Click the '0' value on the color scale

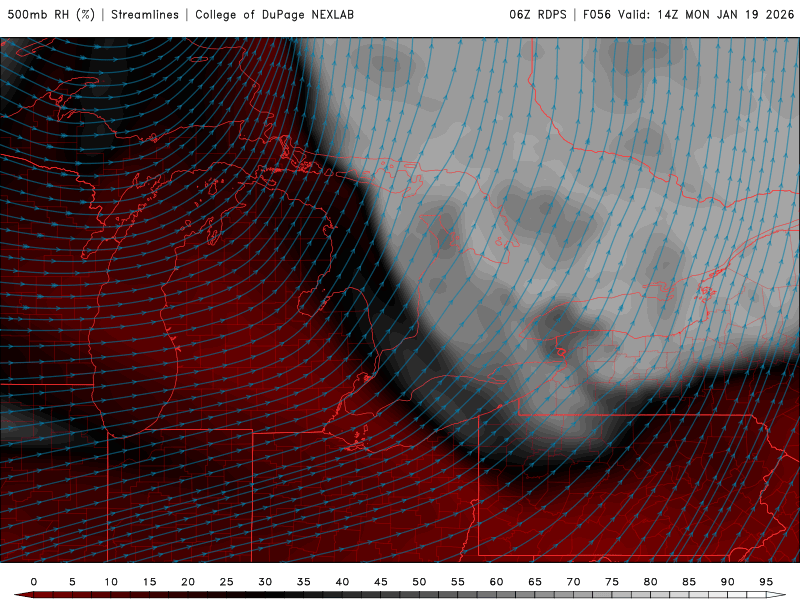34,582
